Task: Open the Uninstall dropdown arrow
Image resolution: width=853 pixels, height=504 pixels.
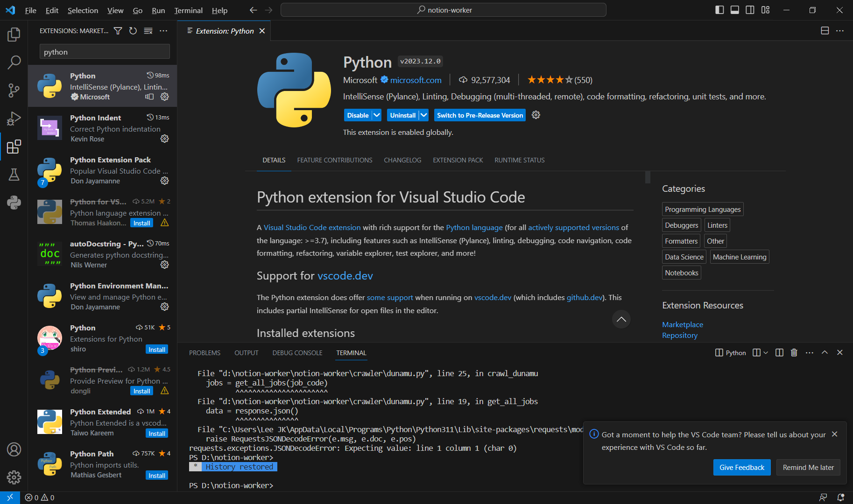Action: [423, 115]
